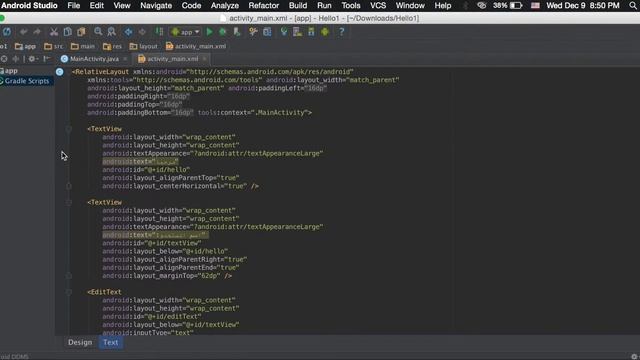Open the Android Device Monitor icon
Viewport: 640px width, 360px height.
point(325,32)
